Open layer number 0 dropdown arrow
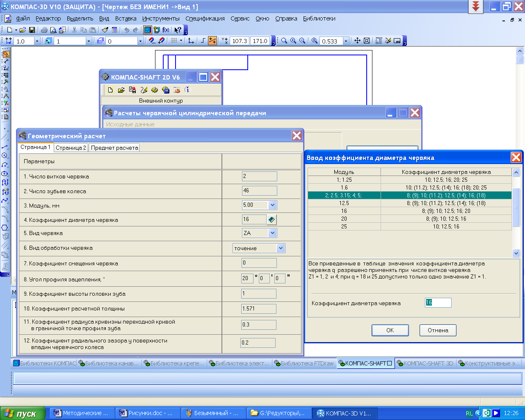This screenshot has height=420, width=525. pyautogui.click(x=140, y=41)
